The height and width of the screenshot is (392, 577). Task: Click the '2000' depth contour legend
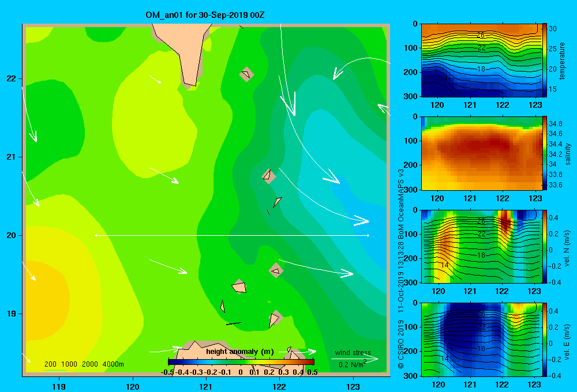pyautogui.click(x=90, y=364)
